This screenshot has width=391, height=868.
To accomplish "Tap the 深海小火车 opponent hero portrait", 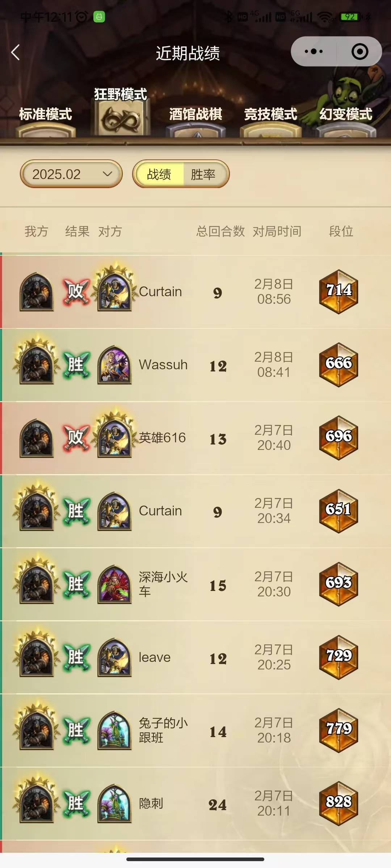I will [114, 584].
